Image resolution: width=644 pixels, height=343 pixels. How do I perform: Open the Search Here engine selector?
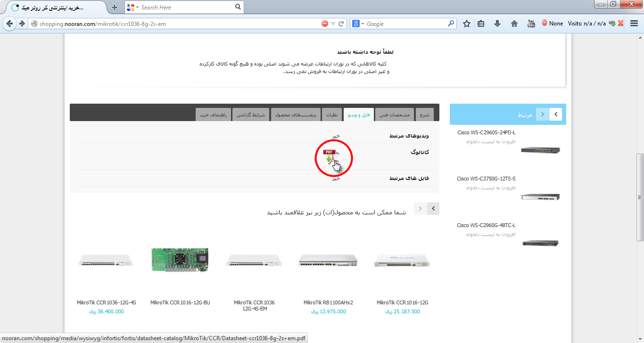pos(133,8)
